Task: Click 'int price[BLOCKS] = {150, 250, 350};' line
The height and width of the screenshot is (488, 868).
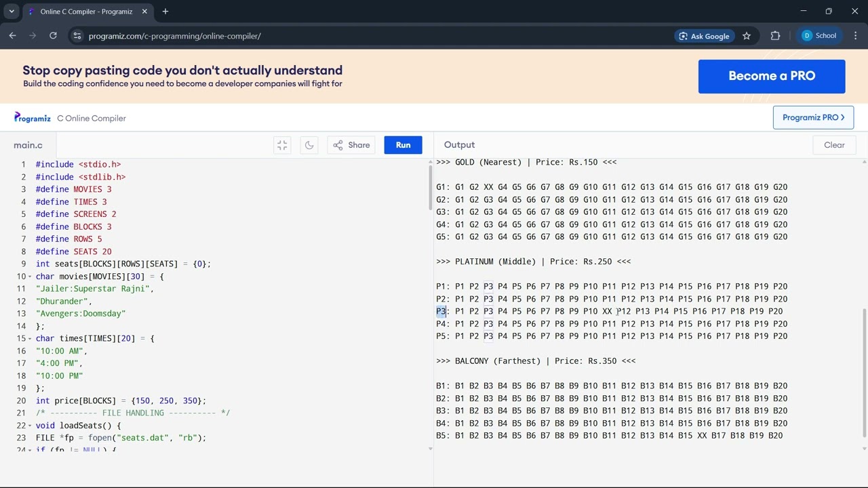Action: click(x=121, y=401)
